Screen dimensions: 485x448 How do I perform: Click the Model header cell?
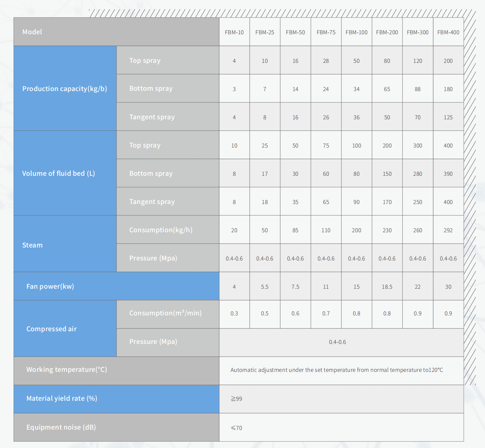pyautogui.click(x=116, y=32)
